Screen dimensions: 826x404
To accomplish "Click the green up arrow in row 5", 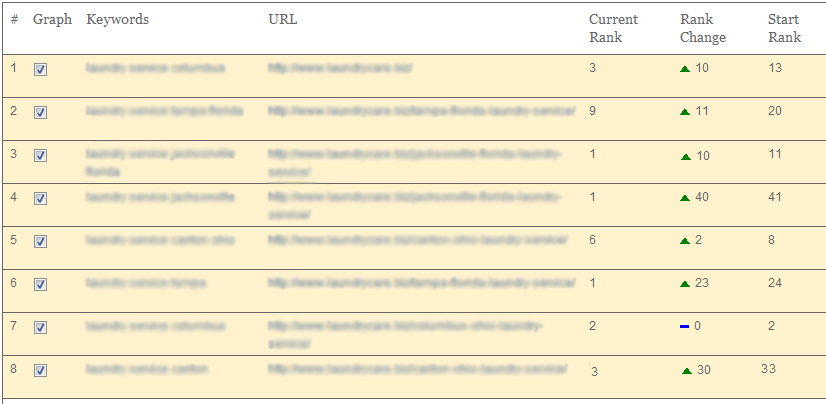I will 685,241.
